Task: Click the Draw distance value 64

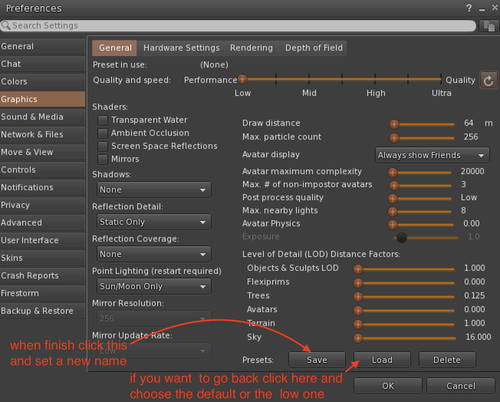Action: pos(468,123)
